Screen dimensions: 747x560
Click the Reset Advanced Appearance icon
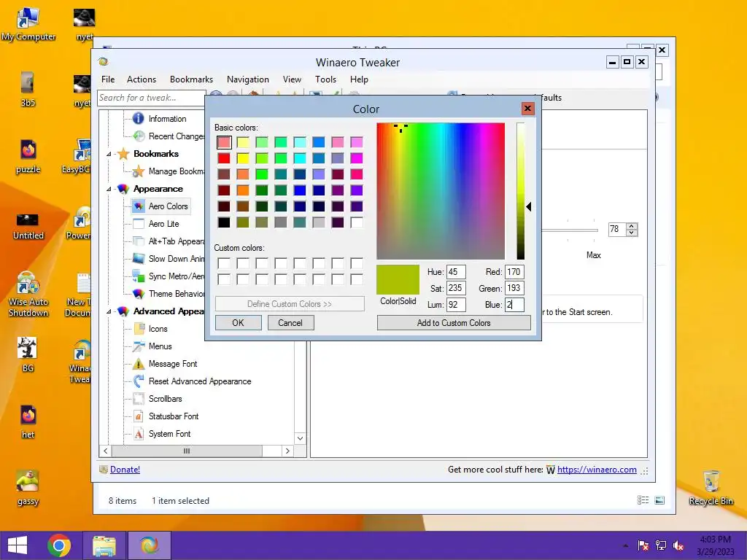(138, 381)
